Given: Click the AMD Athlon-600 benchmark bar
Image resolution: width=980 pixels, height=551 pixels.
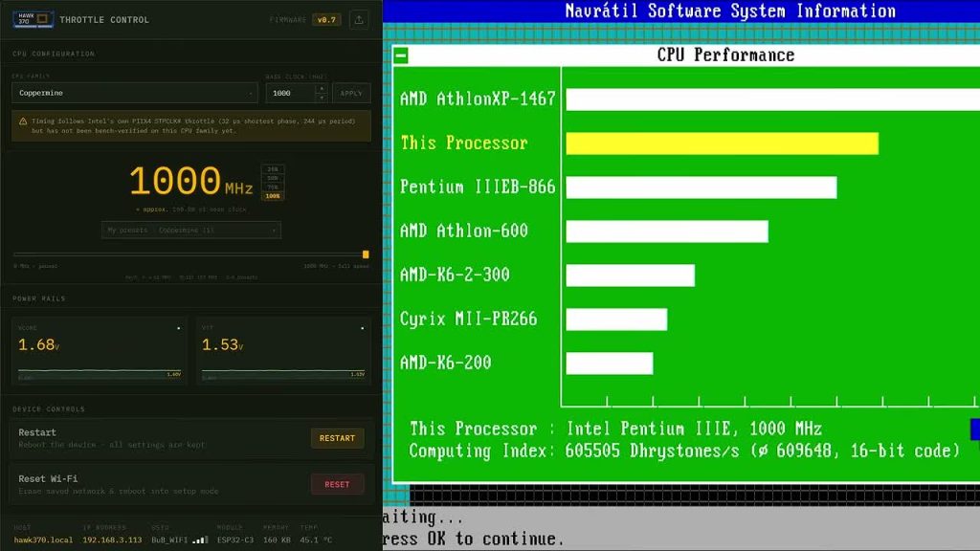Looking at the screenshot, I should tap(667, 231).
